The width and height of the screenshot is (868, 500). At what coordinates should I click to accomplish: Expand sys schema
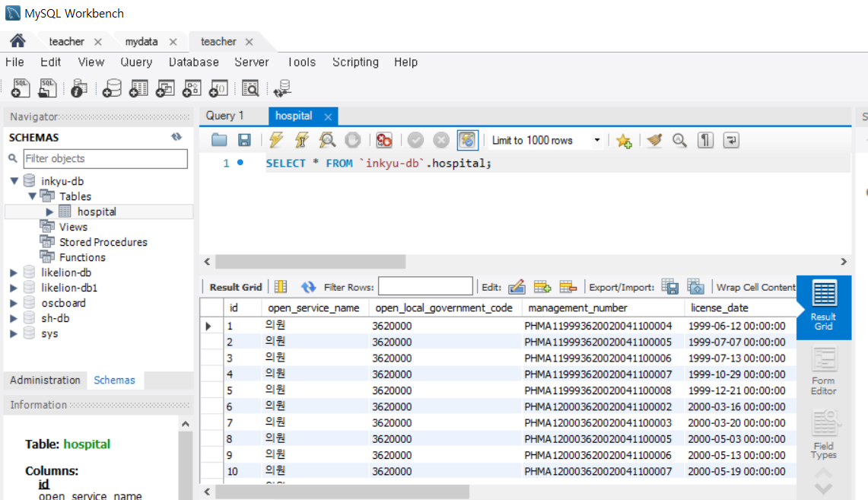tap(14, 333)
